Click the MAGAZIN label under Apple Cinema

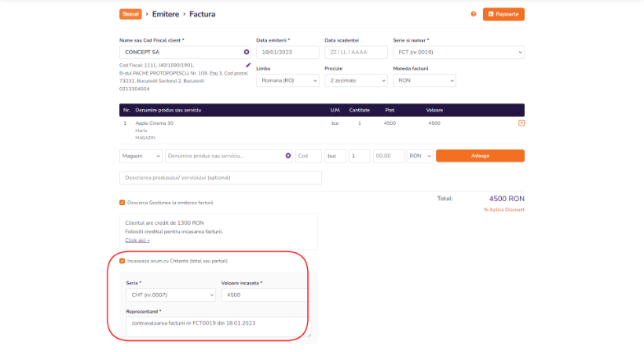[x=145, y=138]
